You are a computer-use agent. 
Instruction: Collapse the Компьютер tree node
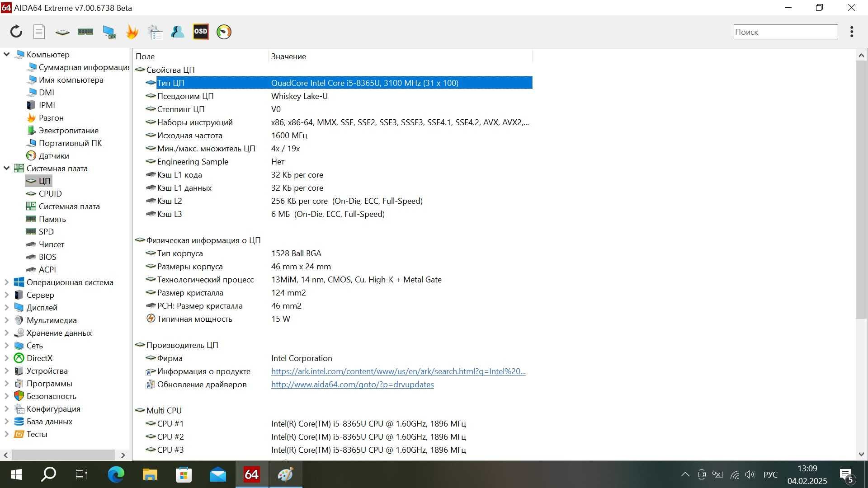point(7,54)
